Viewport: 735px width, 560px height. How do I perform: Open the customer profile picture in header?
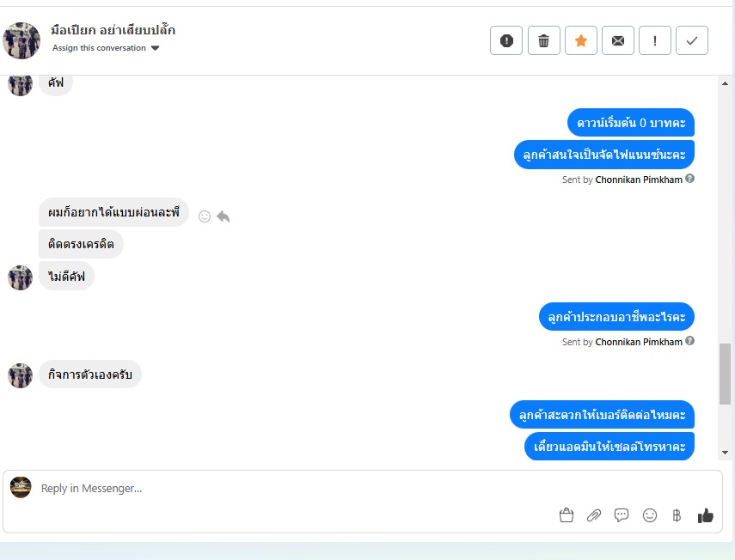[x=21, y=40]
